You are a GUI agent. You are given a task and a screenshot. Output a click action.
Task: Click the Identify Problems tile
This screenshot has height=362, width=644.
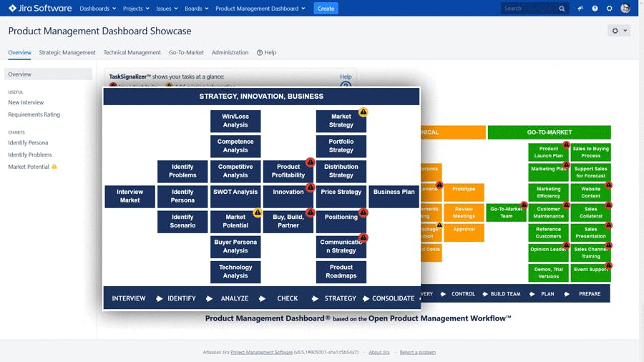[182, 171]
